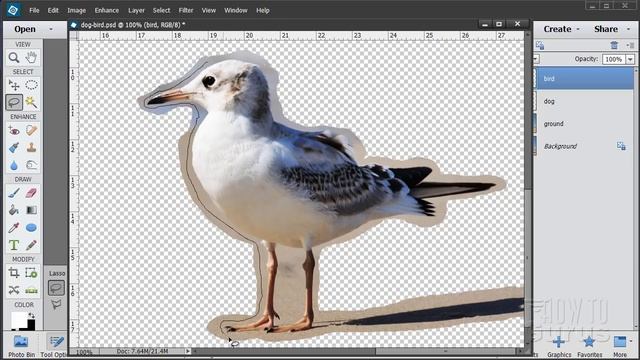Select the Pencil tool
640x360 pixels.
[x=31, y=245]
